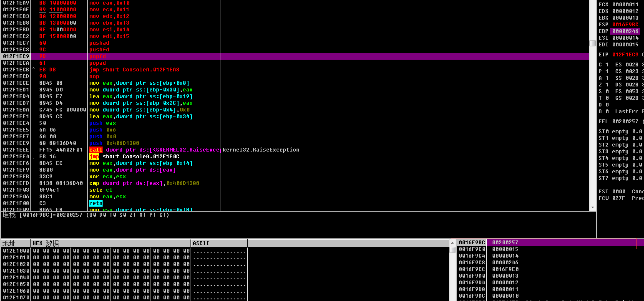Screen dimensions: 644x301
Task: Click the S flag value
Action: coord(607,91)
